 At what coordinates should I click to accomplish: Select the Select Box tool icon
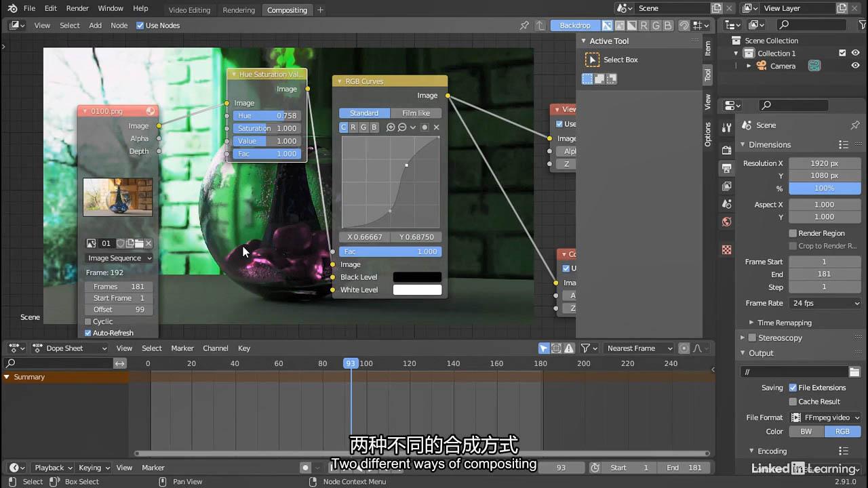point(592,60)
